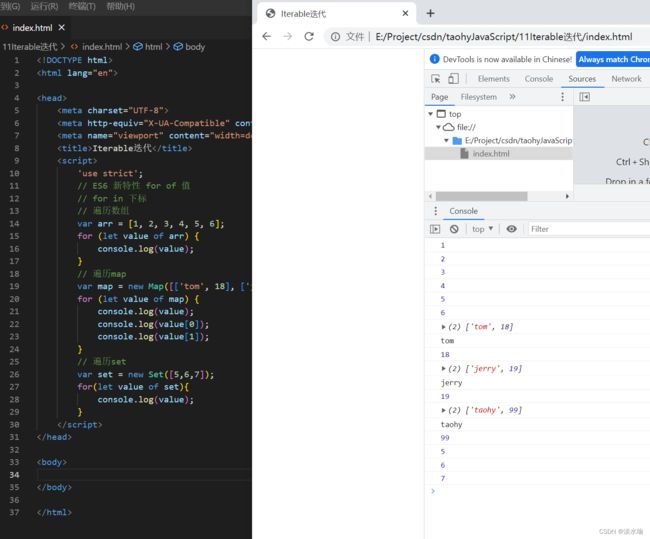Select the Page navigator tab
The image size is (650, 539).
[439, 97]
